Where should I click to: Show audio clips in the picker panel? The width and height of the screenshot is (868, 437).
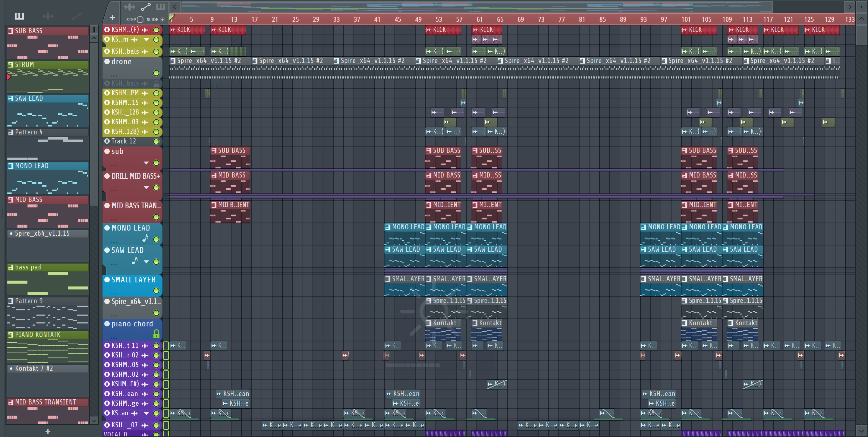pyautogui.click(x=48, y=16)
